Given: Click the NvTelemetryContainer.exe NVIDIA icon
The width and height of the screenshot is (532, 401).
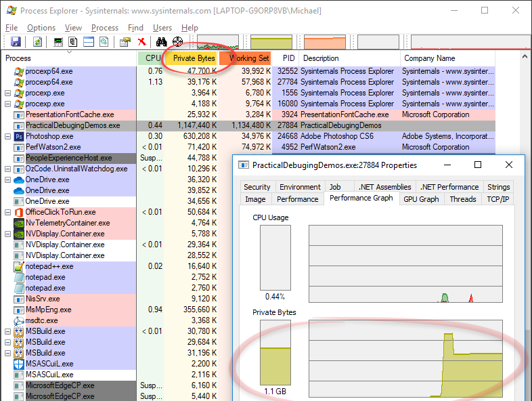Looking at the screenshot, I should click(19, 223).
